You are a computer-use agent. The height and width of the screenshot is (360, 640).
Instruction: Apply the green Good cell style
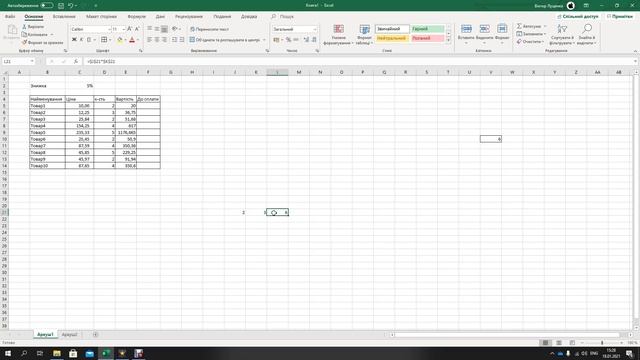pos(427,29)
